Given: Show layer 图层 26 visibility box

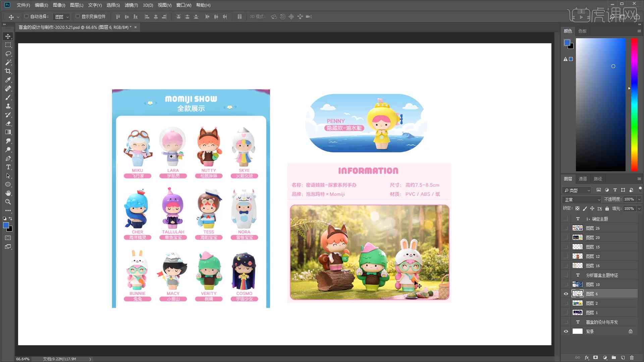Looking at the screenshot, I should (566, 228).
